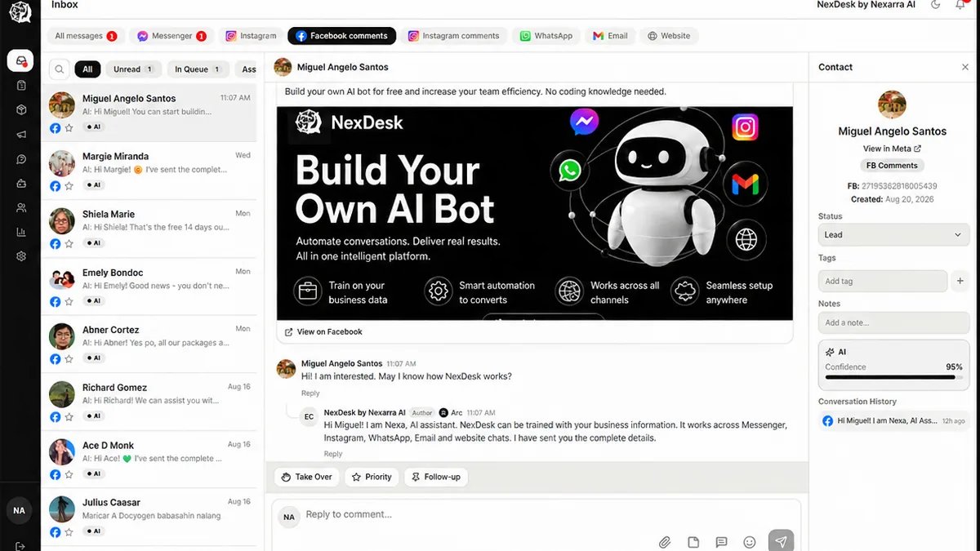Star the Abner Cortez conversation
The height and width of the screenshot is (551, 980).
69,358
